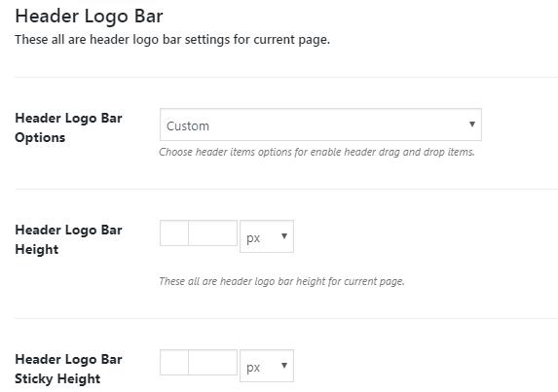The width and height of the screenshot is (558, 392).
Task: Click the narrow left box of Header Logo Bar Height
Action: 174,232
